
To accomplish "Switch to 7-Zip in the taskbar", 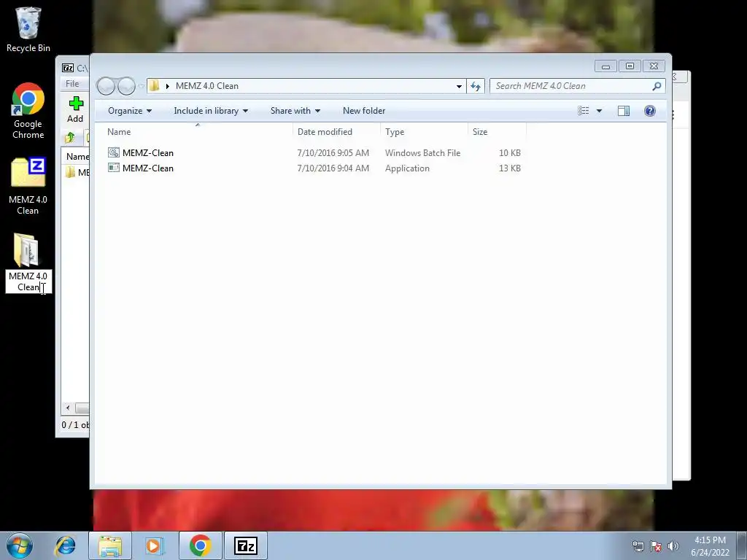I will point(246,545).
